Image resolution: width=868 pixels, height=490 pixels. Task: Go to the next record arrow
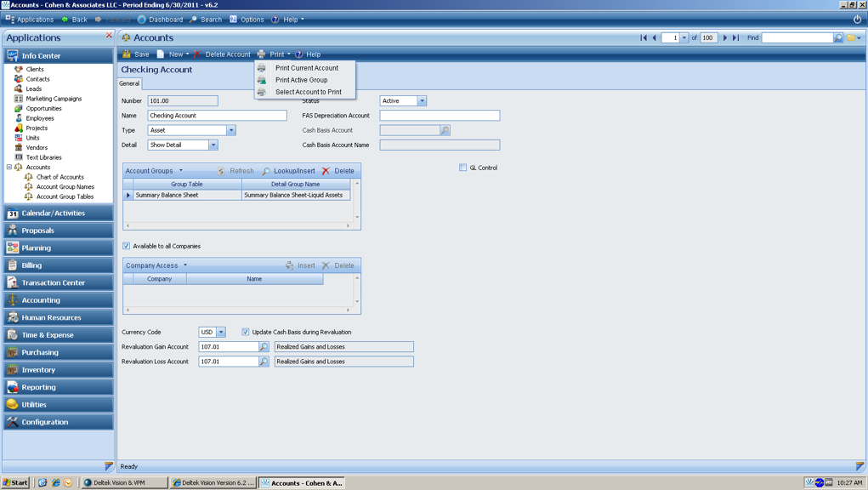(x=725, y=37)
